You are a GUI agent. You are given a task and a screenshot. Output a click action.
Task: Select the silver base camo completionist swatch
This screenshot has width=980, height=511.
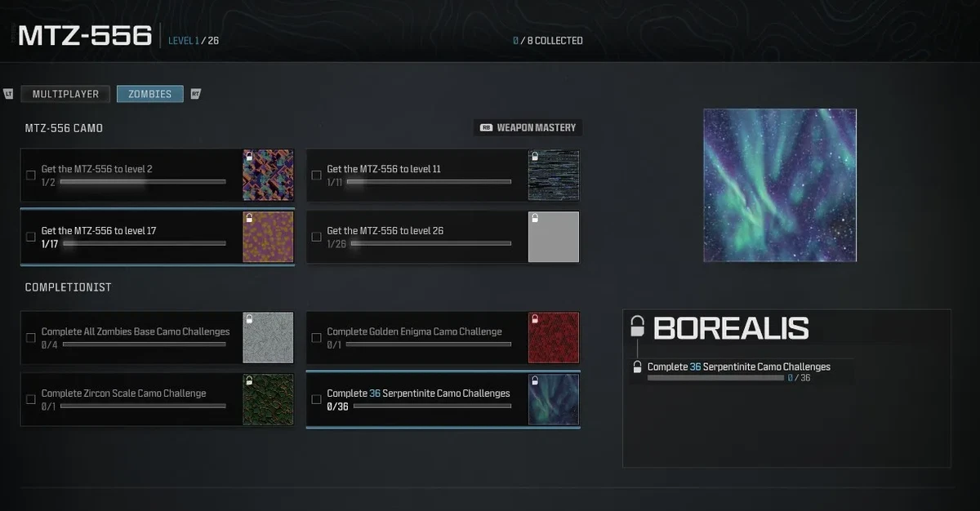click(268, 338)
